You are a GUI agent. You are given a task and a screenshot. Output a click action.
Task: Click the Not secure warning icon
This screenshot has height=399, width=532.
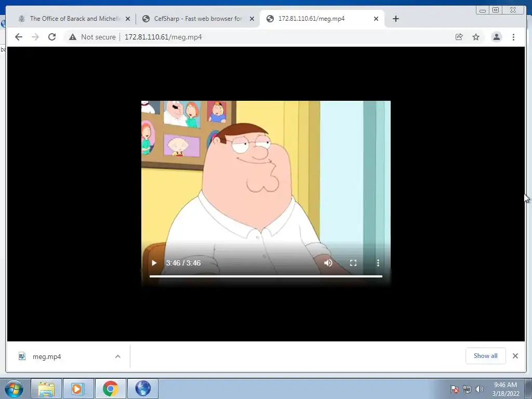click(73, 37)
